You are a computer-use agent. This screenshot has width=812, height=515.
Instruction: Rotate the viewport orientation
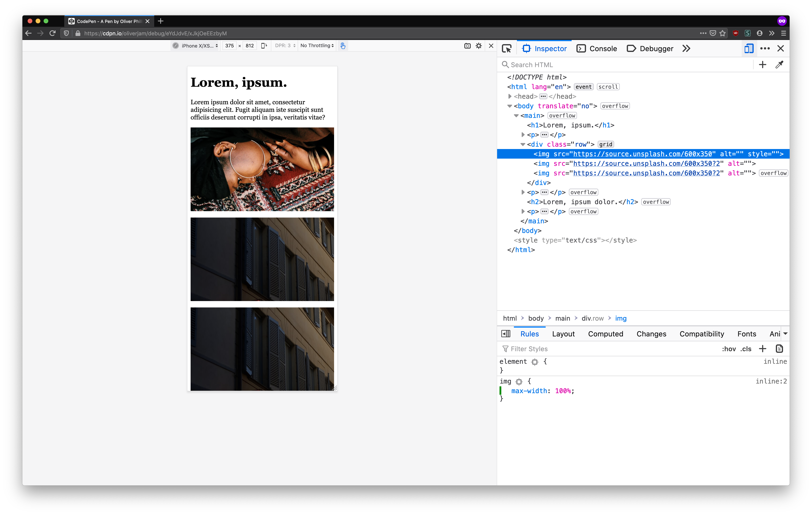point(264,46)
